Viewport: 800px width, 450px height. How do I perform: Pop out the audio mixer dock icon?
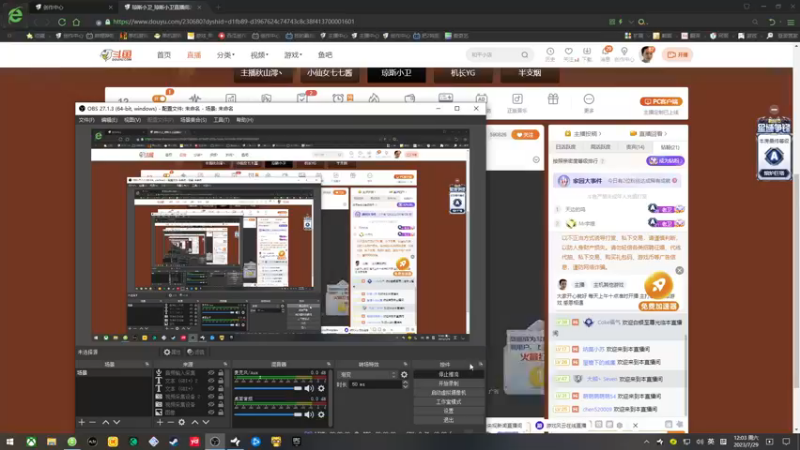coord(329,364)
